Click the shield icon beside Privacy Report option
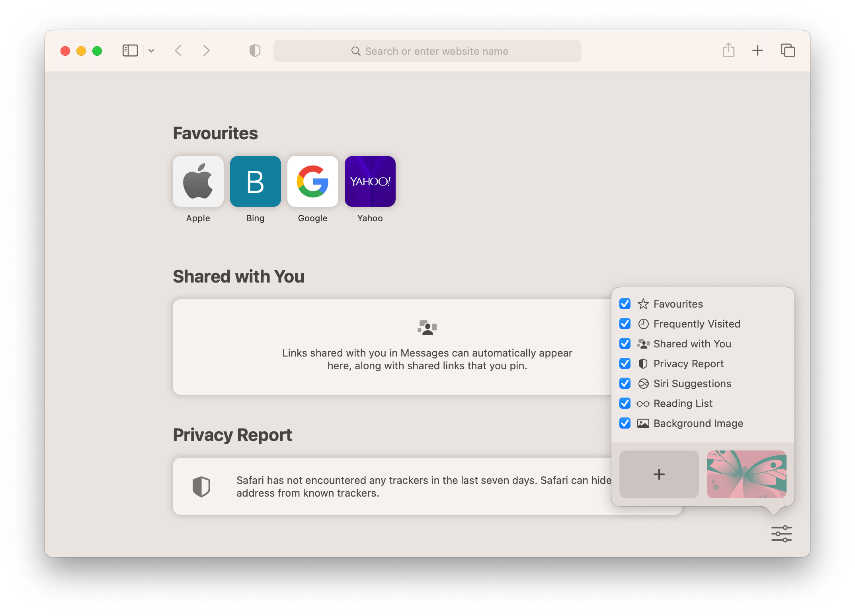Image resolution: width=855 pixels, height=616 pixels. pos(643,364)
